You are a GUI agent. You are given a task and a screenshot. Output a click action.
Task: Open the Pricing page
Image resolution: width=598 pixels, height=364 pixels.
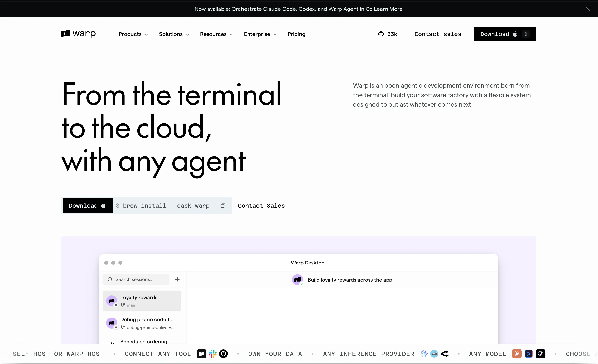296,34
